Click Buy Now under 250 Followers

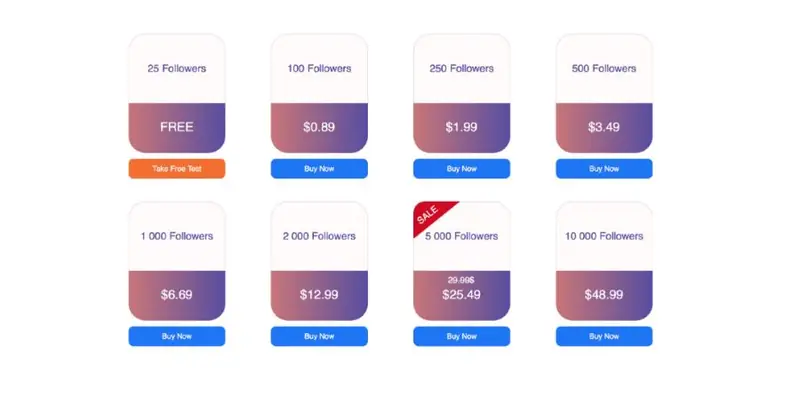461,168
